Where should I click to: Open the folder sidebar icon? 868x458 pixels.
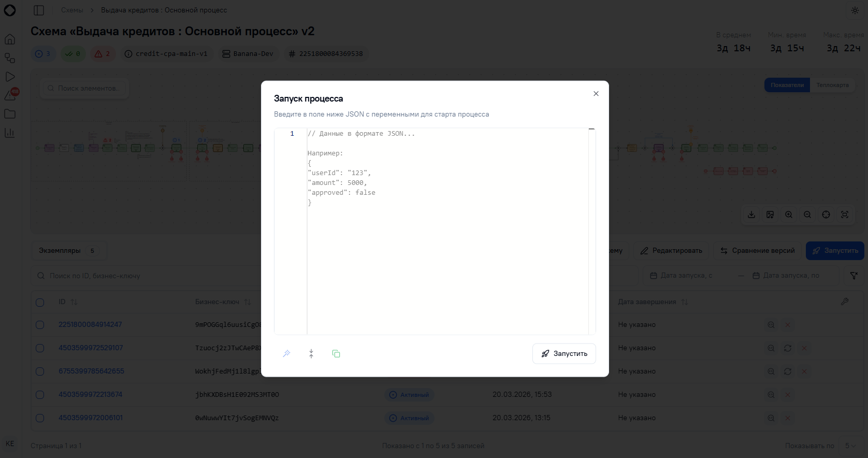point(10,114)
